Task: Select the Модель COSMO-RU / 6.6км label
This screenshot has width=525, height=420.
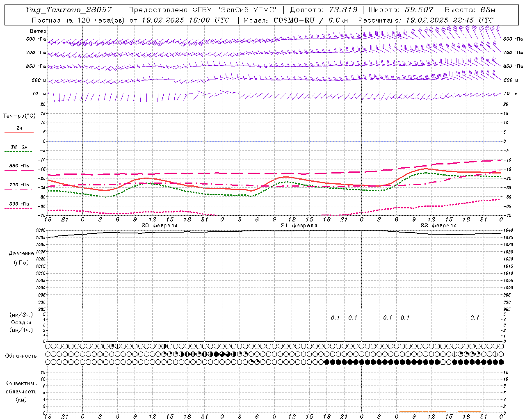Action: pyautogui.click(x=296, y=20)
